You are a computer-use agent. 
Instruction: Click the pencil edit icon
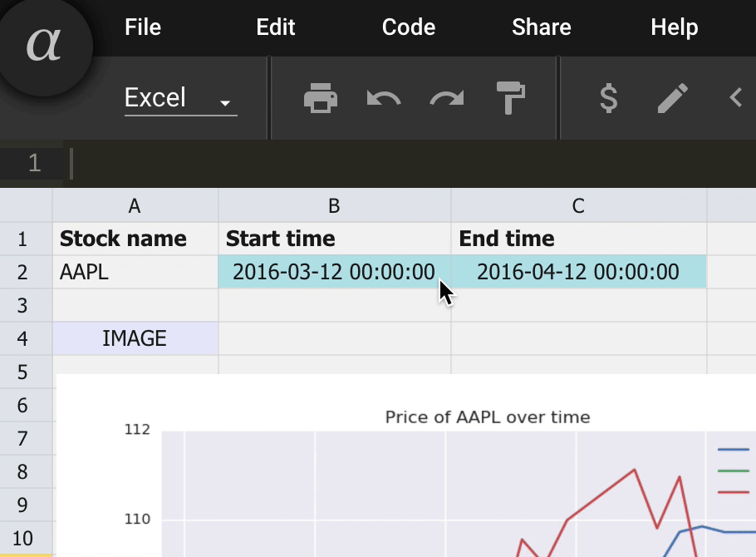(672, 98)
